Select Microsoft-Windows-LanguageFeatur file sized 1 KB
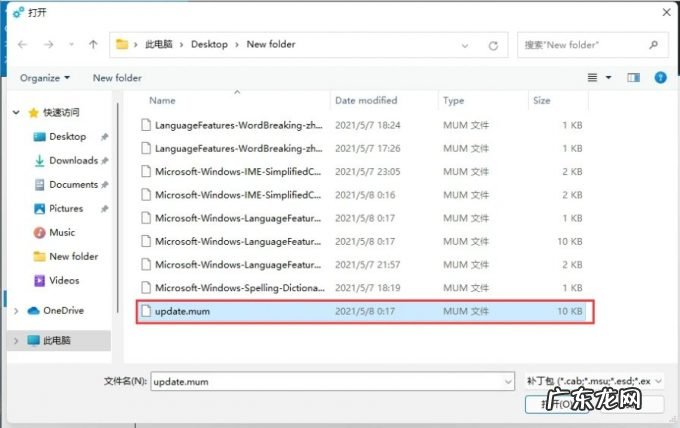 tap(362, 218)
